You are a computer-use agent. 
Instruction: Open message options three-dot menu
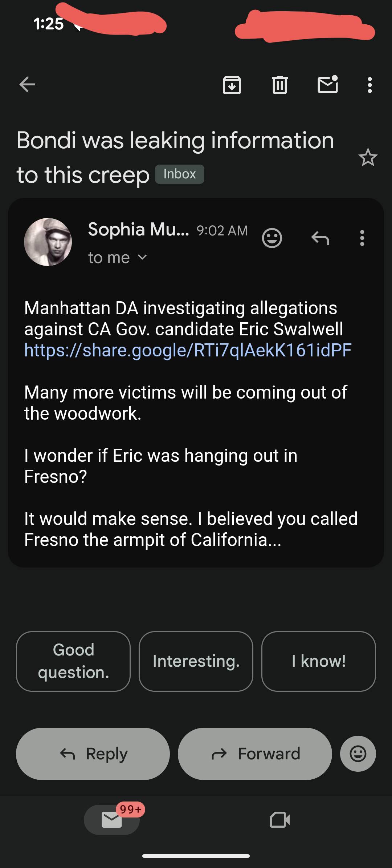362,238
